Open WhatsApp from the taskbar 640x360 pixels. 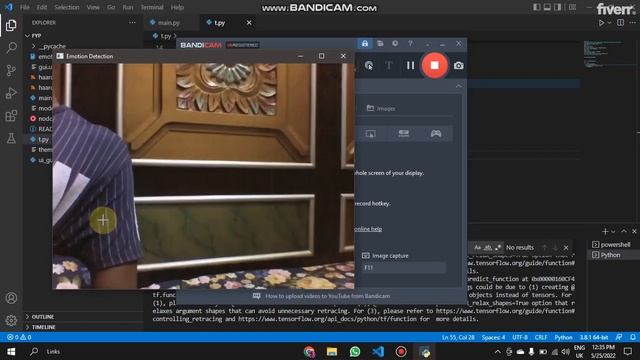[x=355, y=351]
